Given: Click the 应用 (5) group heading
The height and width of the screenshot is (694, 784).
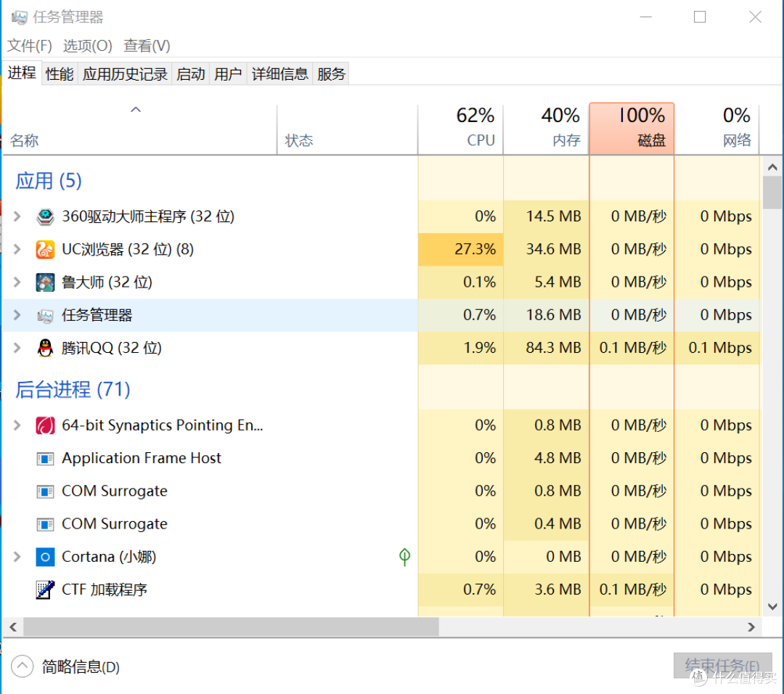Looking at the screenshot, I should point(49,181).
